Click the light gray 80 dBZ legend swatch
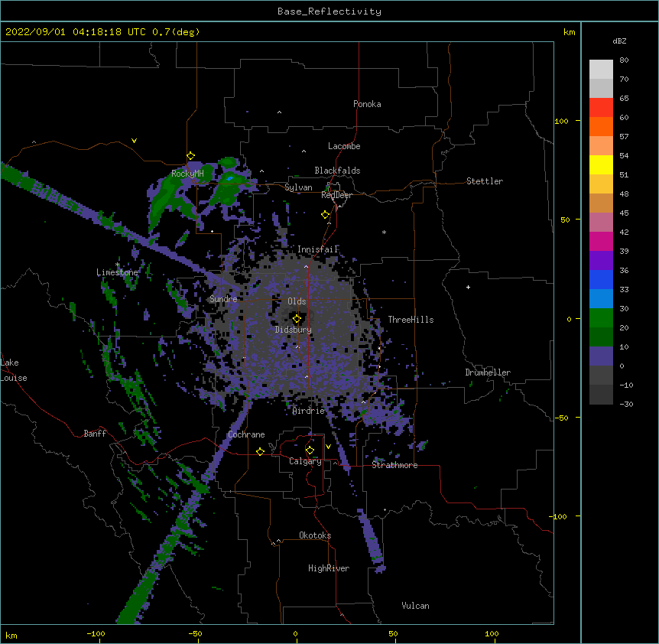Viewport: 659px width, 644px height. tap(601, 70)
